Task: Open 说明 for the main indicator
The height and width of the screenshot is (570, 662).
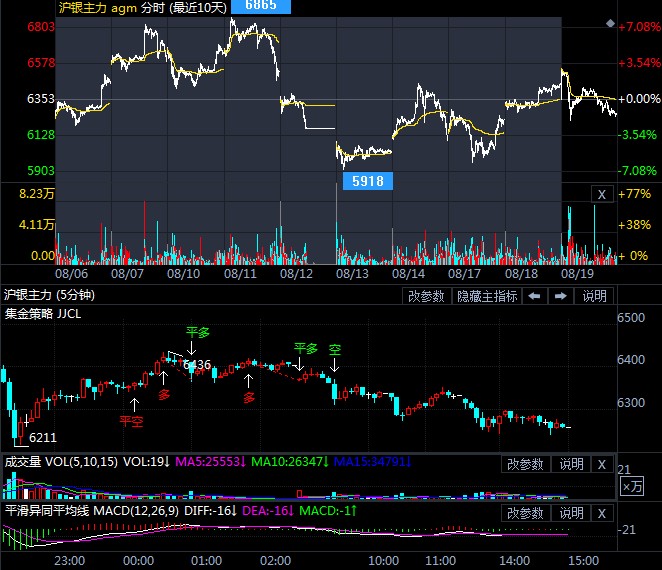Action: tap(594, 296)
